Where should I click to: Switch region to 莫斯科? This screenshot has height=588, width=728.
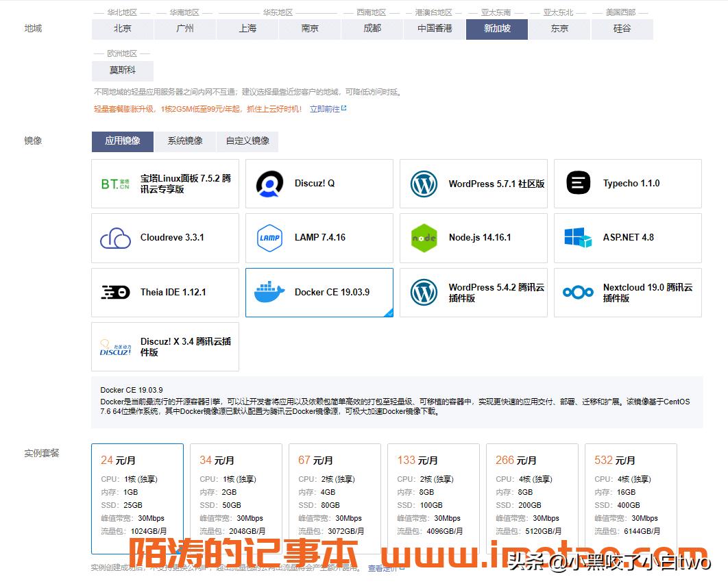(122, 71)
